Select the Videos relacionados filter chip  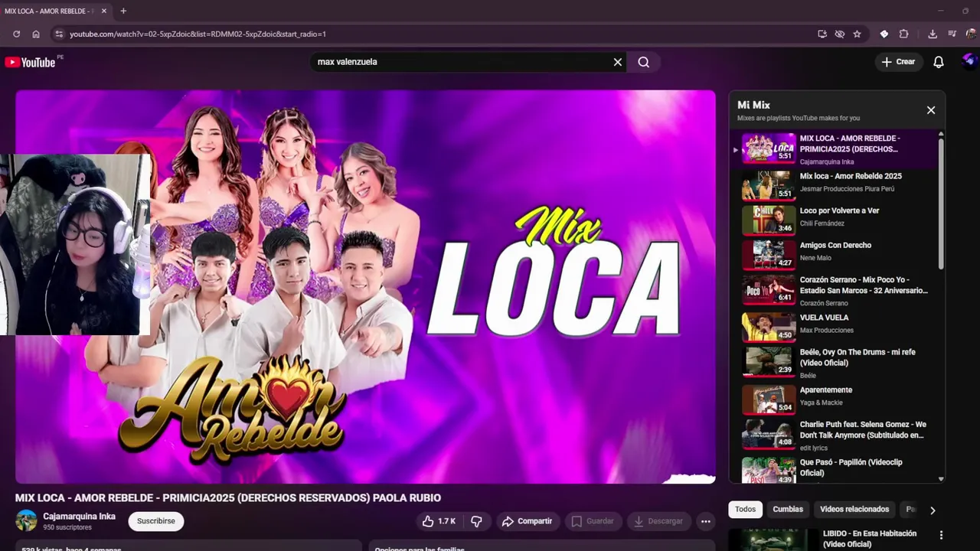pyautogui.click(x=854, y=509)
